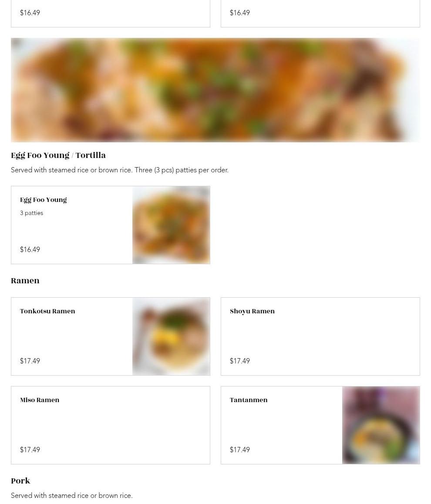
Task: Click the Pork section heading
Action: click(20, 481)
